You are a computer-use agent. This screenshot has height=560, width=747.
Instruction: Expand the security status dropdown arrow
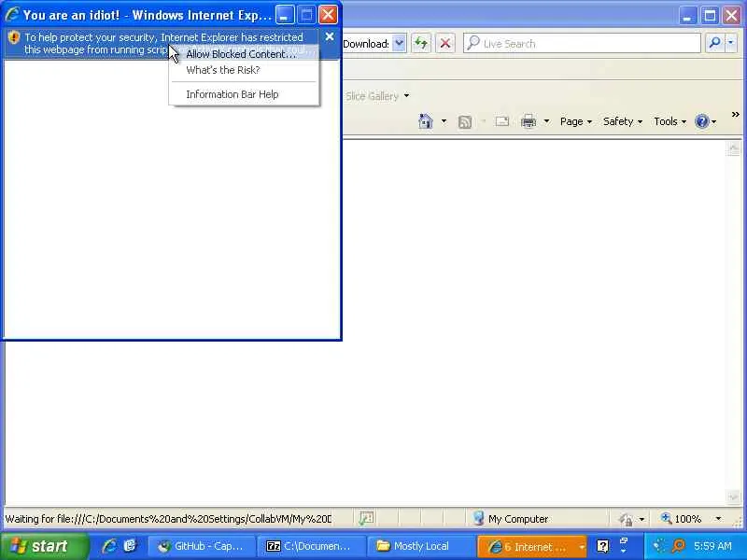[x=641, y=519]
